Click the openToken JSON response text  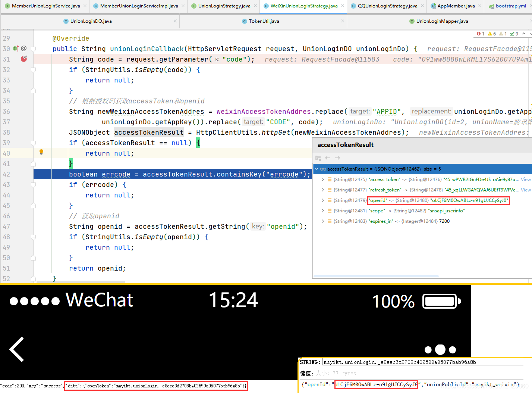[x=156, y=386]
